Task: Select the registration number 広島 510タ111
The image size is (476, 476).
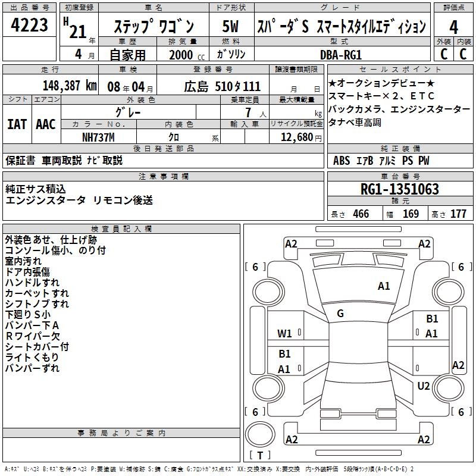Action: pyautogui.click(x=222, y=87)
